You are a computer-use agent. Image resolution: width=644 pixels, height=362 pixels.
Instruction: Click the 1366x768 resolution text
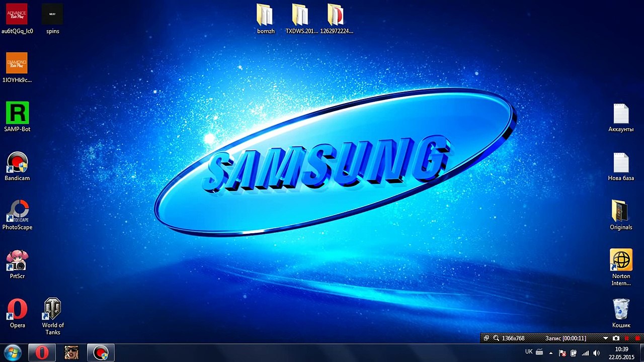coord(513,338)
